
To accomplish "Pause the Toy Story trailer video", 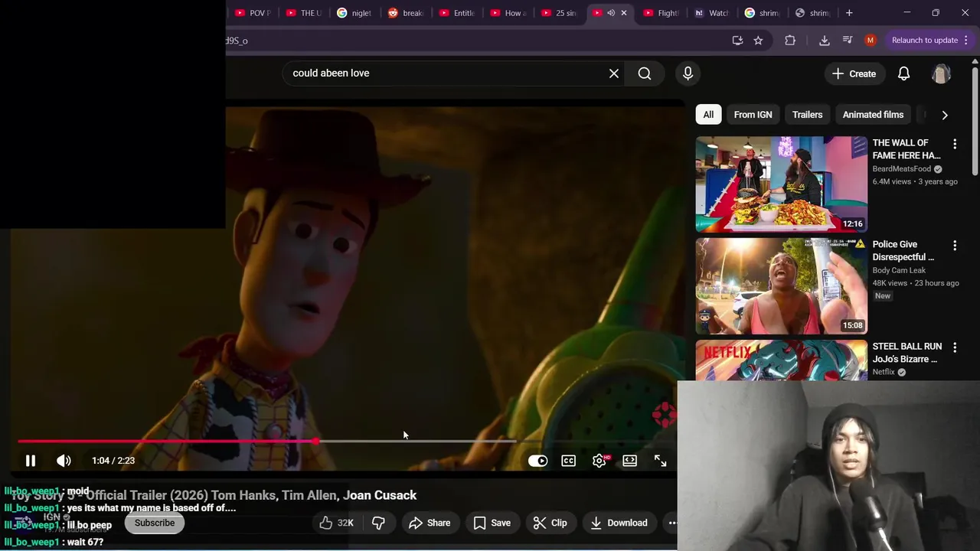I will click(x=31, y=461).
